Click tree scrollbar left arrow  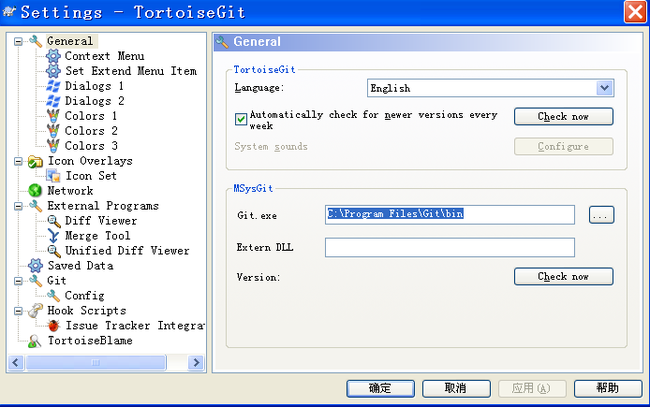click(16, 363)
